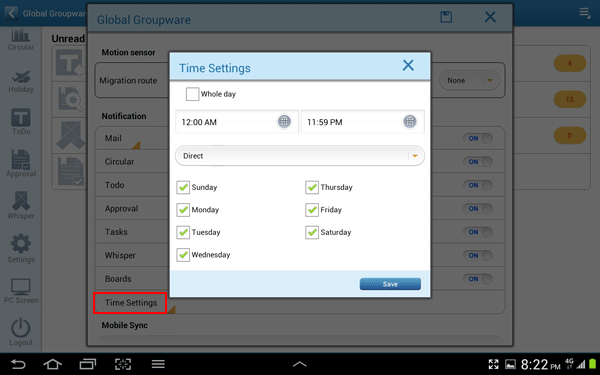The height and width of the screenshot is (375, 600).
Task: Click the save disk icon in Global Groupware header
Action: [x=446, y=17]
